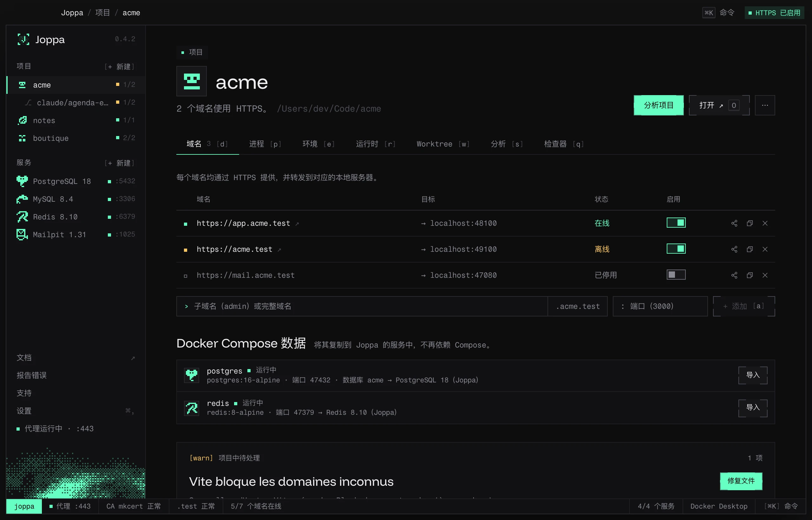Screen dimensions: 812x520
Task: Open 文档 docs link
Action: click(x=76, y=358)
